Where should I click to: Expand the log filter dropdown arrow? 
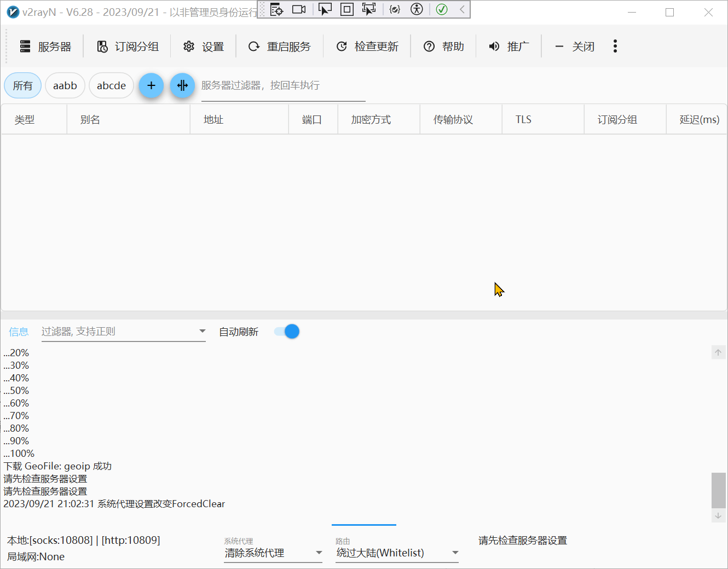point(202,331)
